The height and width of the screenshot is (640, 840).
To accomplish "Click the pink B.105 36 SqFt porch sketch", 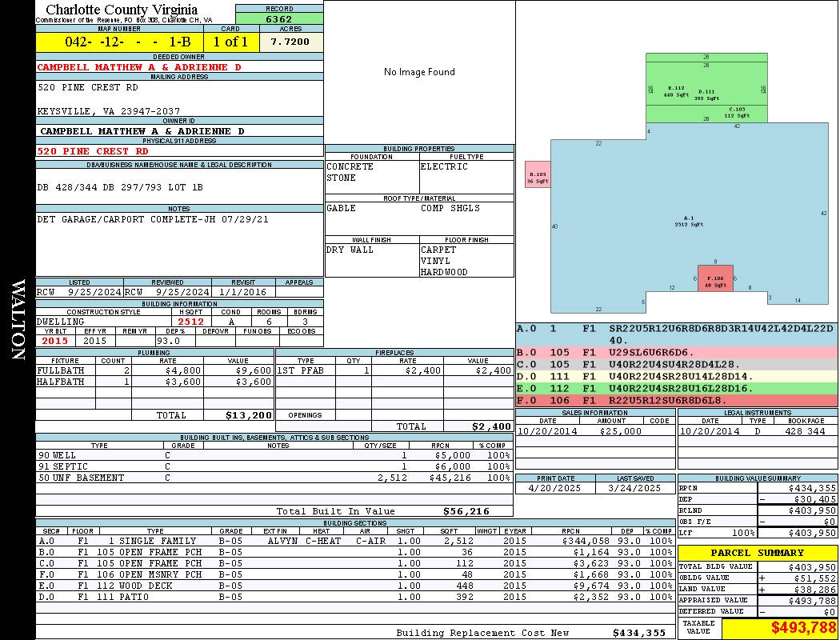I will click(538, 175).
